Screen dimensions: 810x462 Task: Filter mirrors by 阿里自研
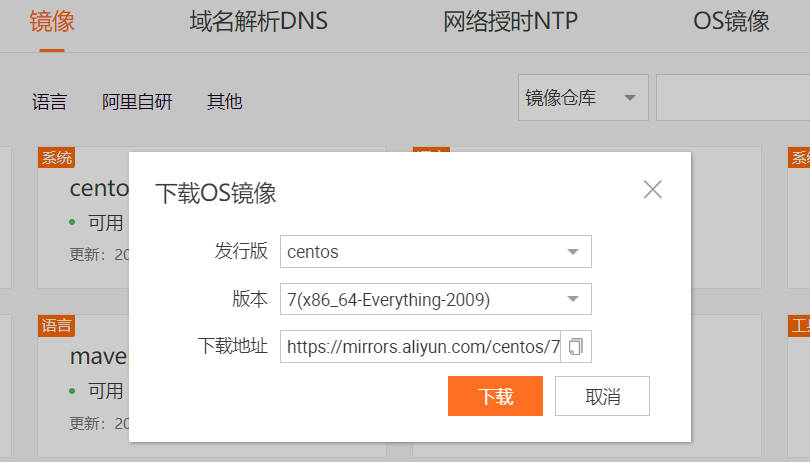click(137, 101)
